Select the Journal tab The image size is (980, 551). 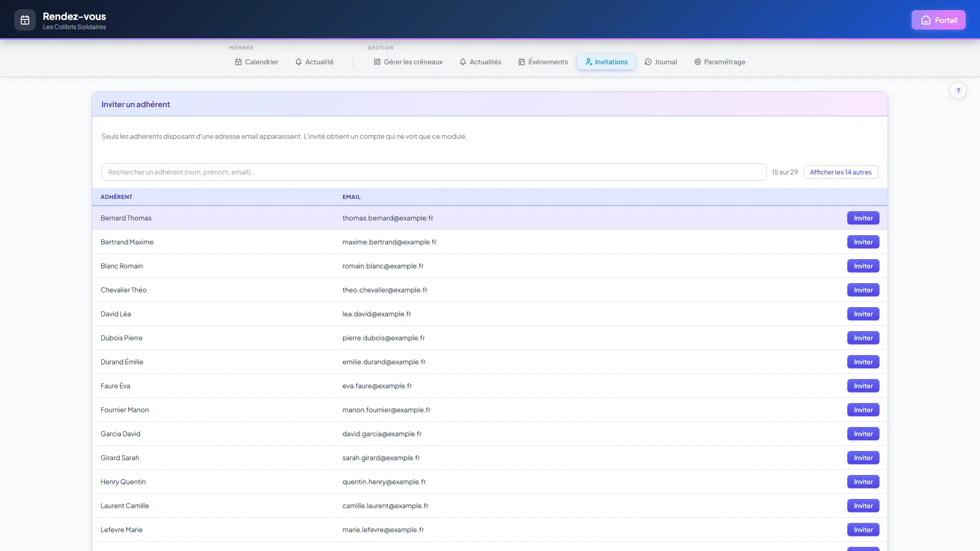point(661,62)
